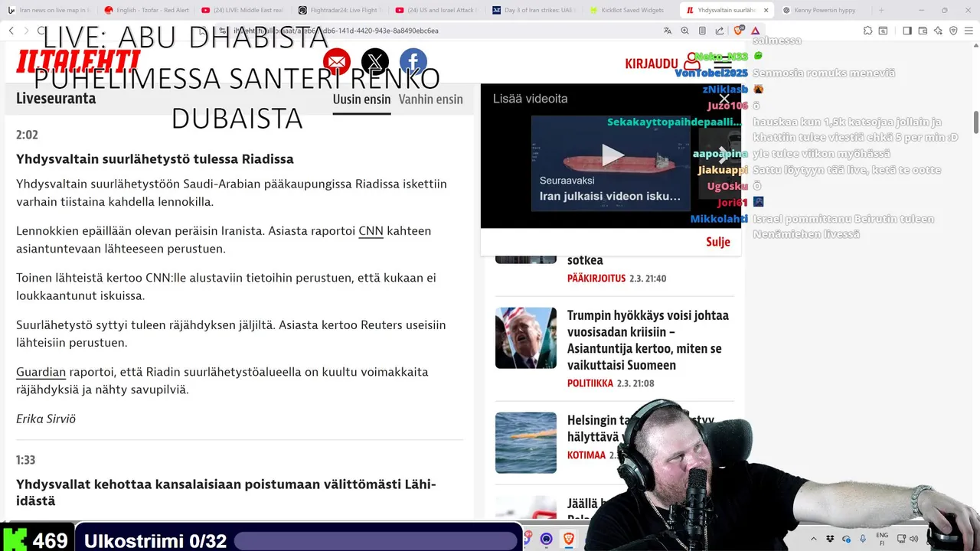980x551 pixels.
Task: Open Trumpin hyökkäys voisi johtaa article
Action: click(648, 340)
